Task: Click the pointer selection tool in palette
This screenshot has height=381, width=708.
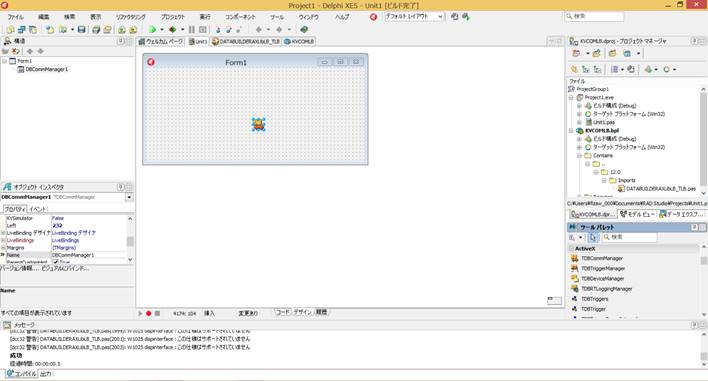Action: pos(593,237)
